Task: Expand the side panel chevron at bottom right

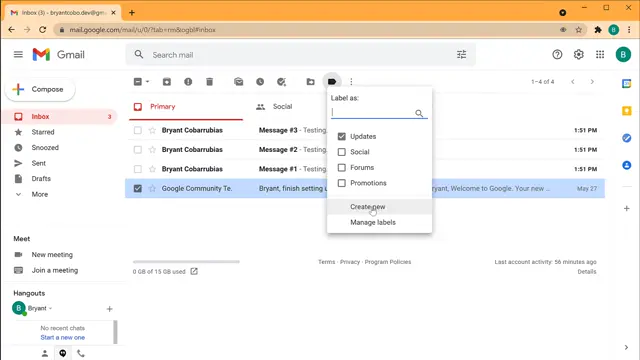Action: point(626,347)
